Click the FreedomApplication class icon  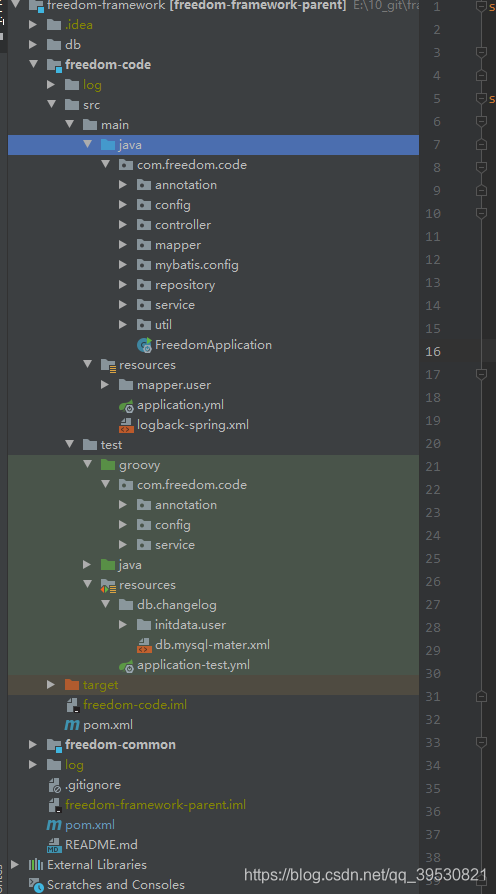pyautogui.click(x=144, y=345)
